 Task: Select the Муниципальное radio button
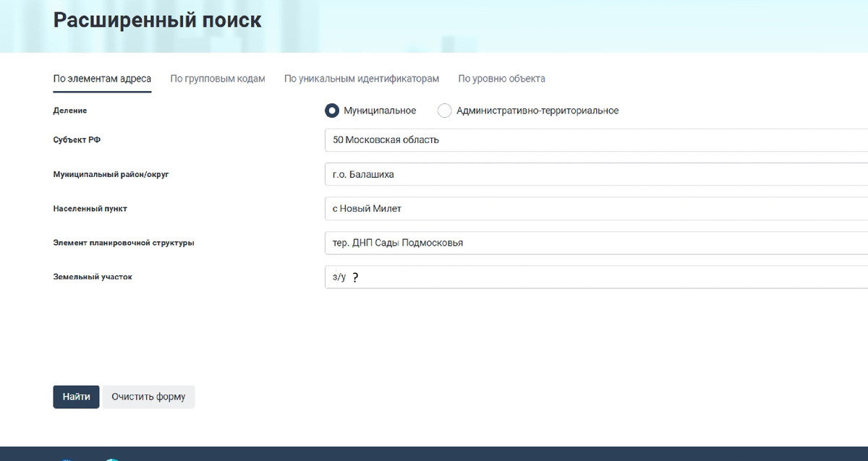pos(332,111)
